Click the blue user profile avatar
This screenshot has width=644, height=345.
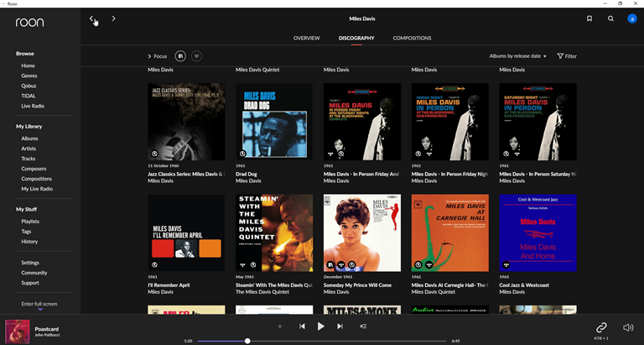pos(632,18)
